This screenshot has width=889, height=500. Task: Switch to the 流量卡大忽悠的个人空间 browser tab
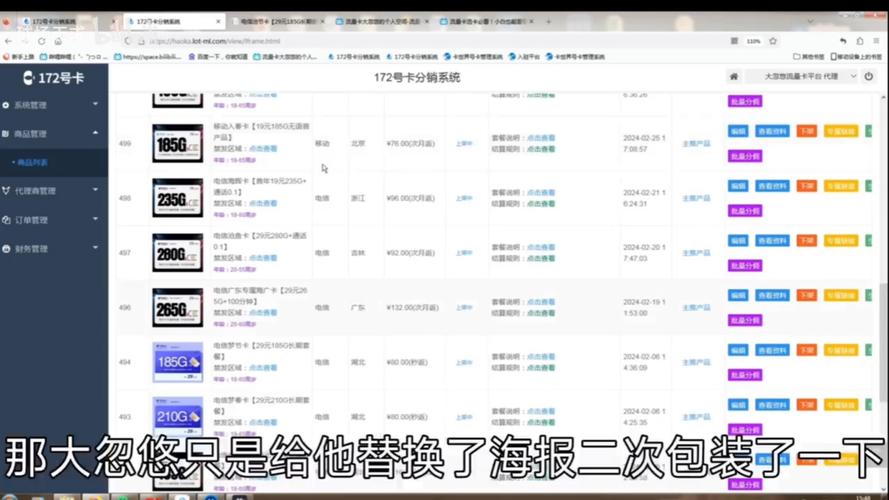point(382,22)
